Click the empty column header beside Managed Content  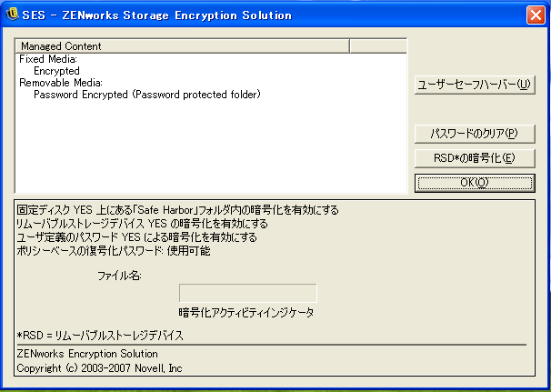tap(377, 45)
